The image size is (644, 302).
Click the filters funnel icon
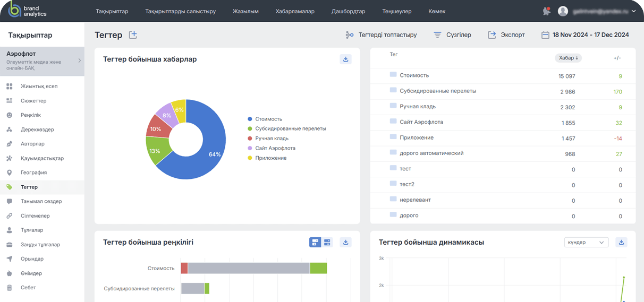437,35
